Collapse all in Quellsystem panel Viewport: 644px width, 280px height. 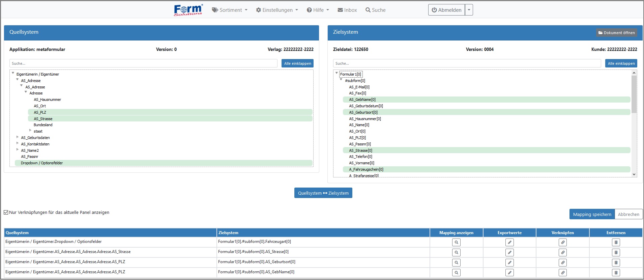[297, 63]
